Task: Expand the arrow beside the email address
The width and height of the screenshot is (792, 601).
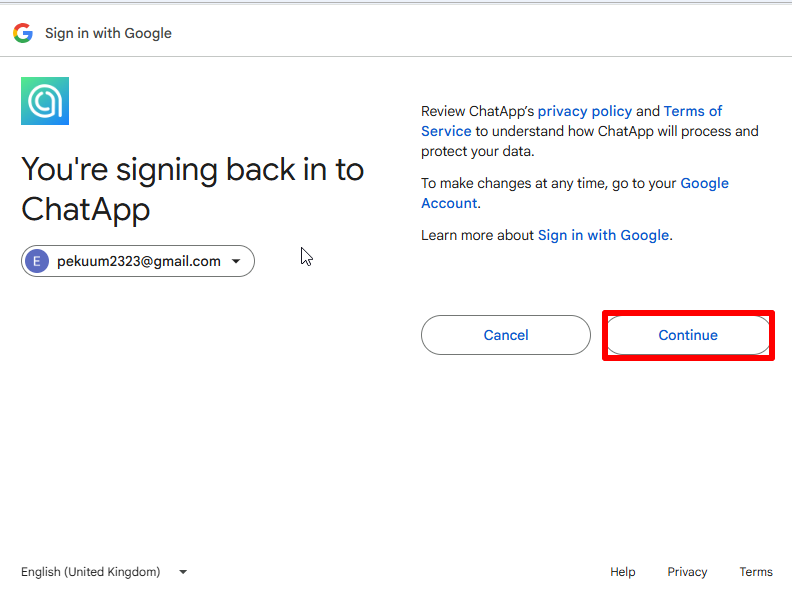Action: [236, 262]
